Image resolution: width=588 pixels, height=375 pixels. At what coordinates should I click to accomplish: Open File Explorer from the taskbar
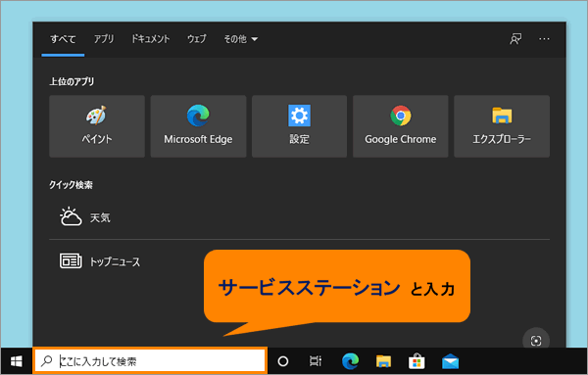coord(383,361)
